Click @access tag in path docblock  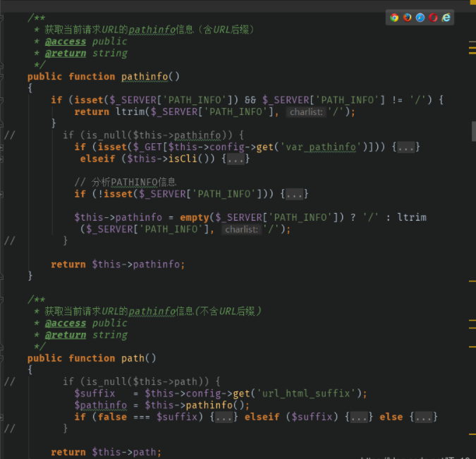(66, 324)
